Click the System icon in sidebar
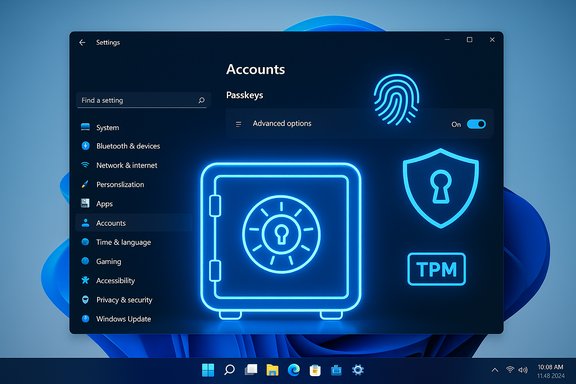This screenshot has height=384, width=576. point(85,127)
